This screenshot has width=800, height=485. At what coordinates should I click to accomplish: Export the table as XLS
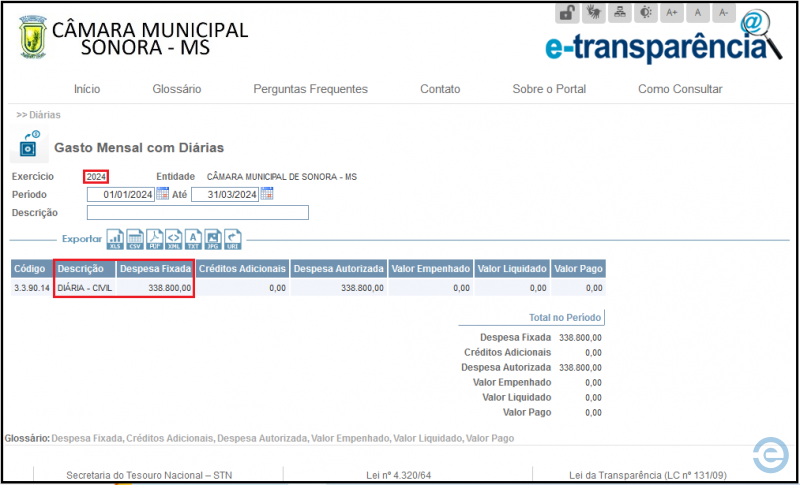(x=115, y=239)
